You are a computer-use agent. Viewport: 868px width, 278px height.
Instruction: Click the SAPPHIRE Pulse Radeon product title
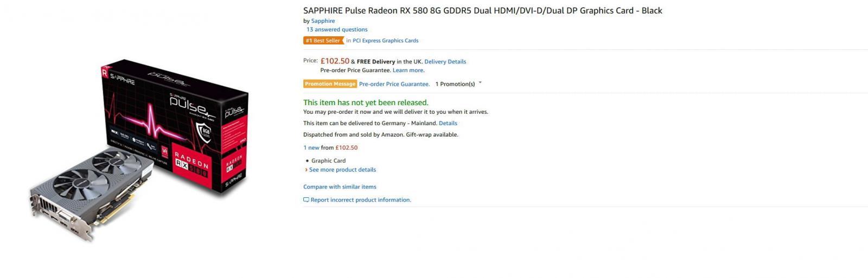click(482, 11)
